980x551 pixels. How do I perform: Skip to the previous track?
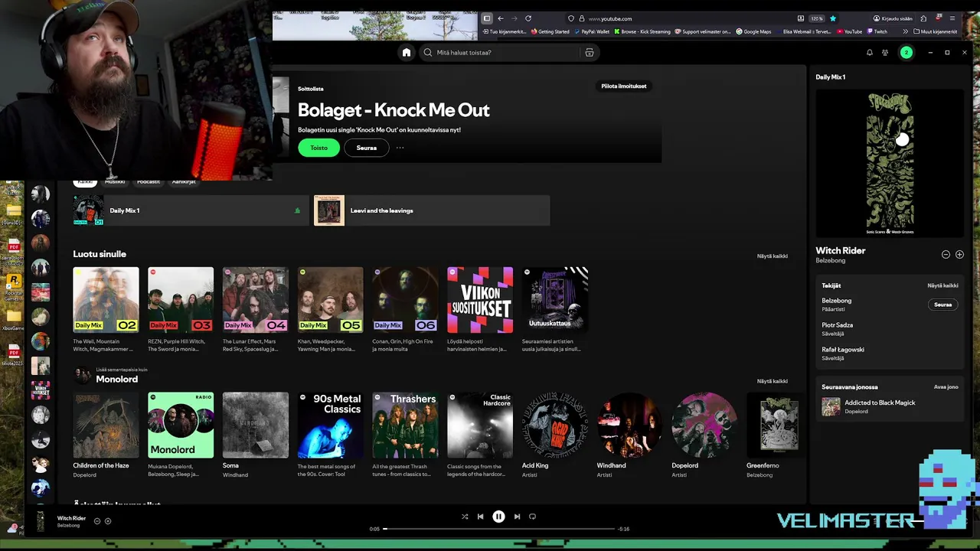[480, 517]
